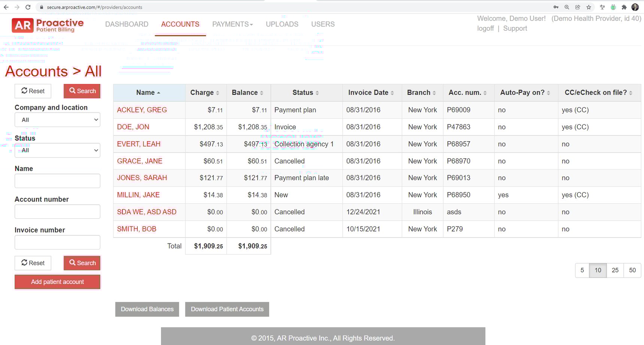Click the Account number input field
This screenshot has height=345, width=644.
(57, 211)
